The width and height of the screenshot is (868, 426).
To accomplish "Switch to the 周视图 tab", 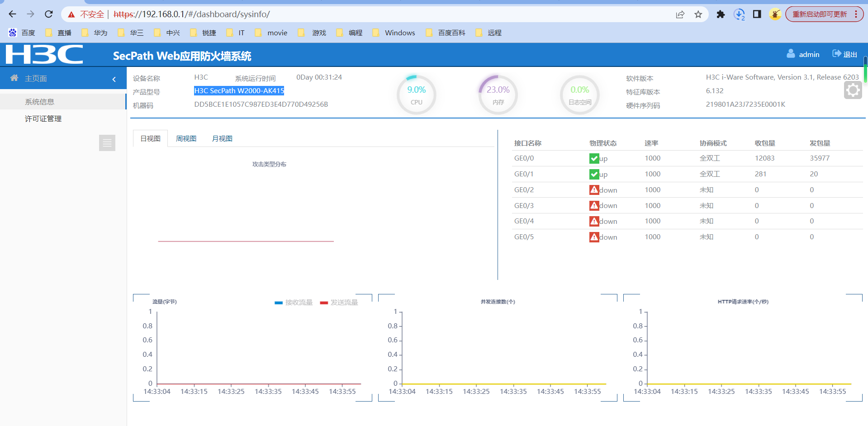I will [186, 139].
